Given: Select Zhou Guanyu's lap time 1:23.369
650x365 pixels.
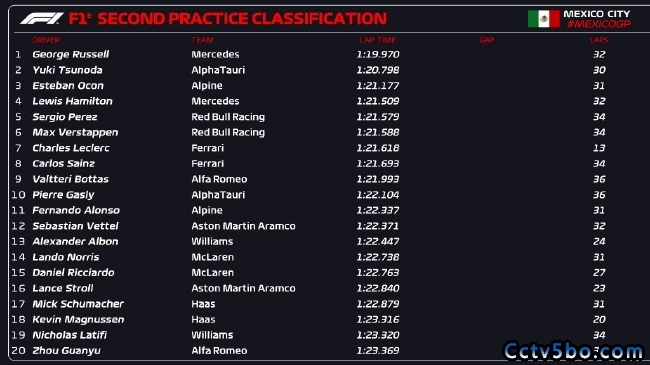Looking at the screenshot, I should (x=378, y=350).
